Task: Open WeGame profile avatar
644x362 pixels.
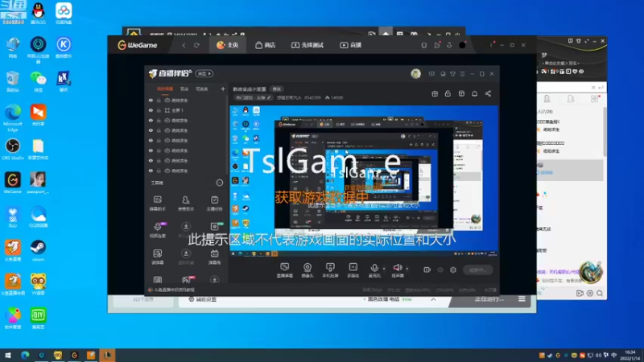Action: pos(462,45)
